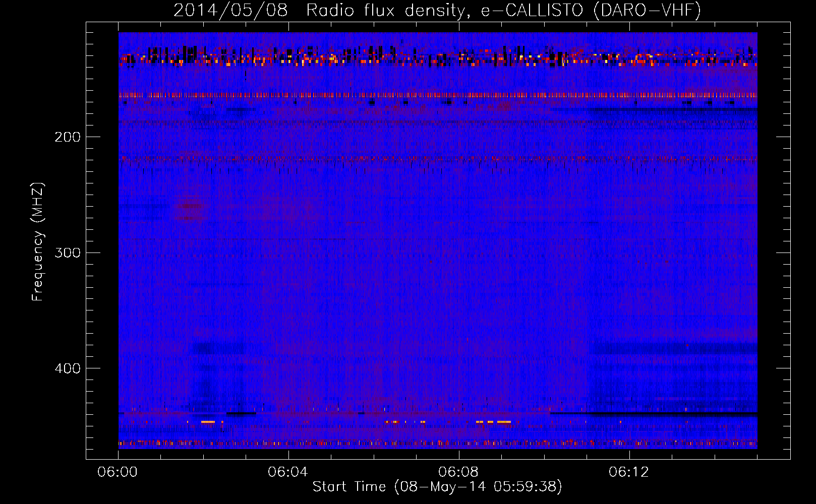The width and height of the screenshot is (816, 504).
Task: Click the 06:00 time tick label
Action: pyautogui.click(x=118, y=472)
